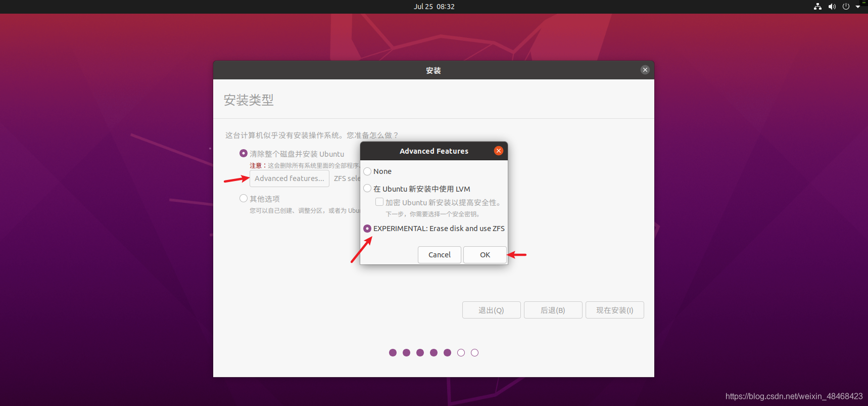Viewport: 868px width, 406px height.
Task: Select EXPERIMENTAL Erase disk and use ZFS
Action: (x=367, y=229)
